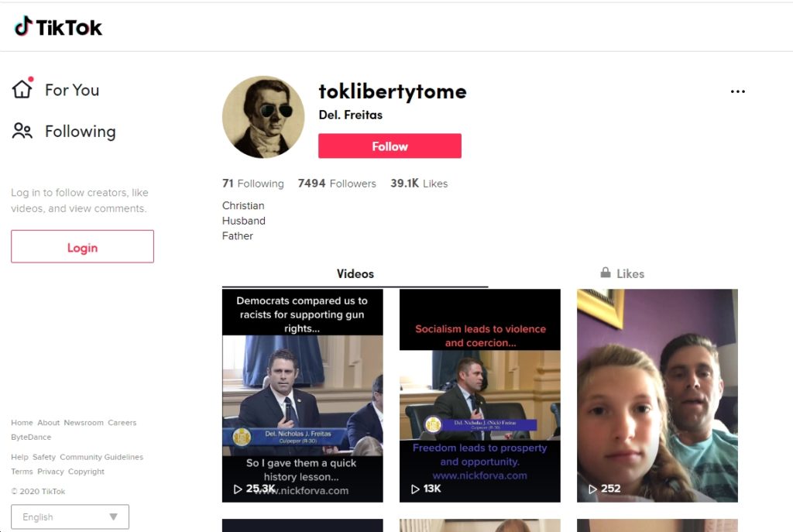Select the Following people icon

click(x=22, y=131)
